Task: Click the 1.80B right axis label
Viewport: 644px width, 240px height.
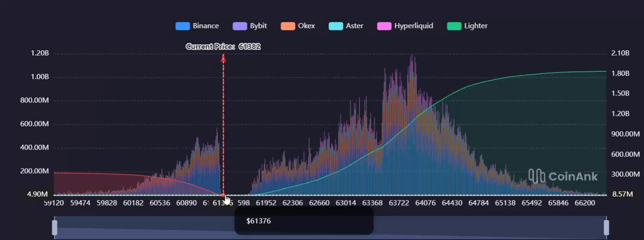Action: click(620, 73)
